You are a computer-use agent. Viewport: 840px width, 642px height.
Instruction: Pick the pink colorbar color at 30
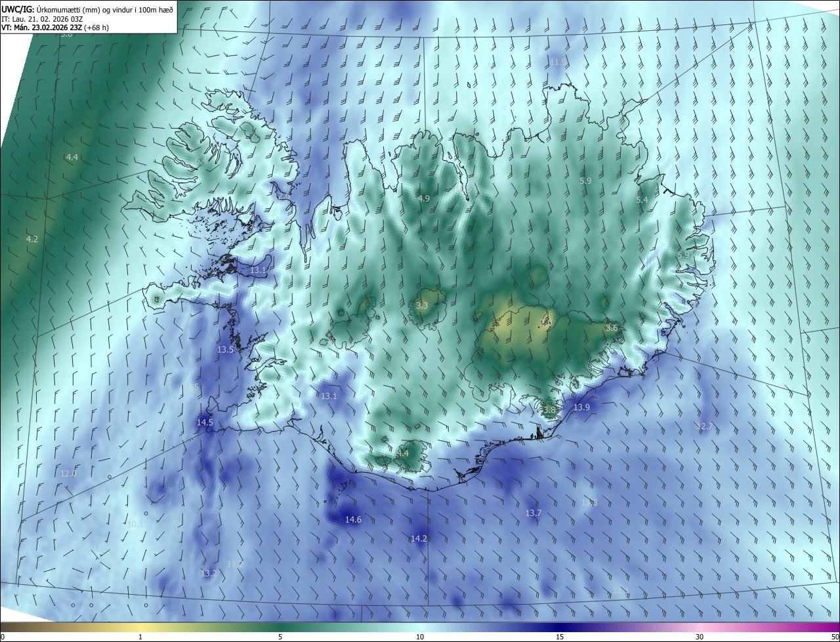click(700, 627)
